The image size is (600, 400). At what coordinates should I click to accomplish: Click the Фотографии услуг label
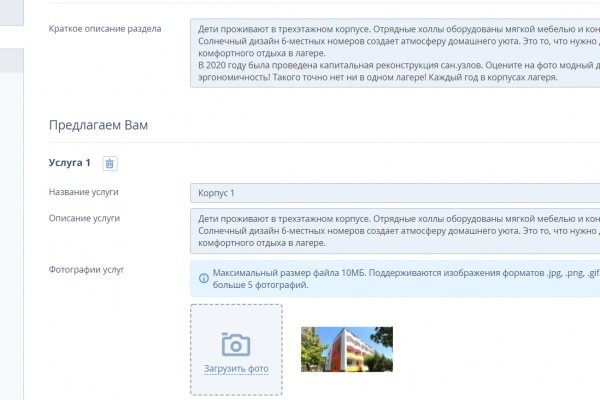[x=86, y=270]
